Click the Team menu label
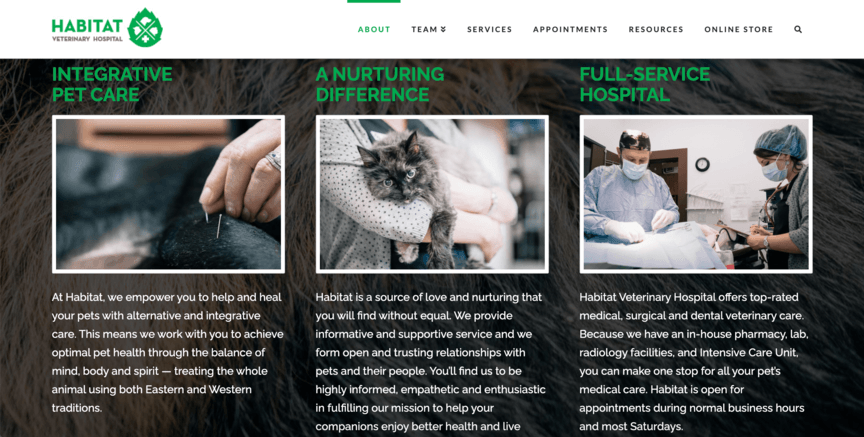Image resolution: width=864 pixels, height=437 pixels. 424,29
